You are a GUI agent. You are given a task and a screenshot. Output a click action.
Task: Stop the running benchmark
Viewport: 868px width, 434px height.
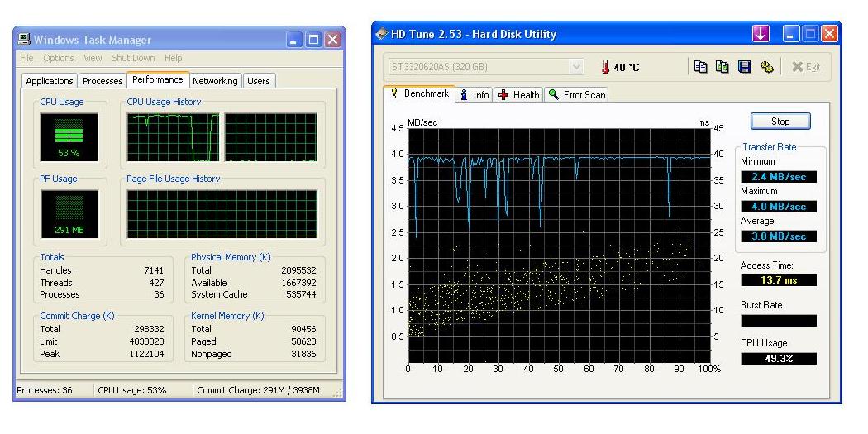[780, 122]
